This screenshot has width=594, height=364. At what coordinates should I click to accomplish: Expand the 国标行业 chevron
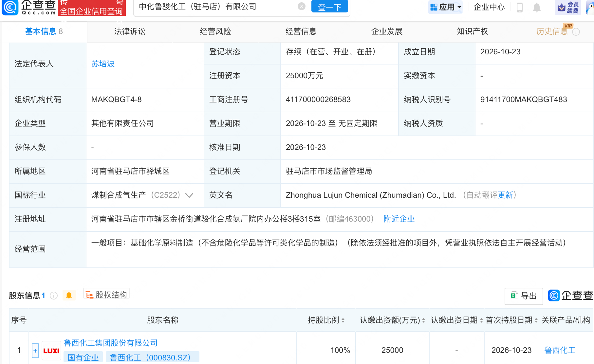189,195
